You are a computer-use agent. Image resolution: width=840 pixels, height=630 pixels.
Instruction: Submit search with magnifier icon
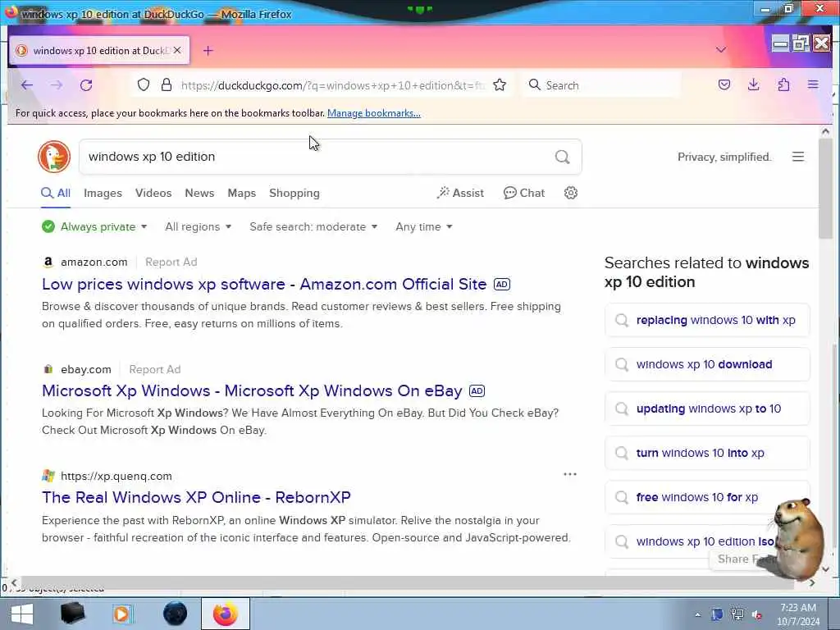point(562,157)
